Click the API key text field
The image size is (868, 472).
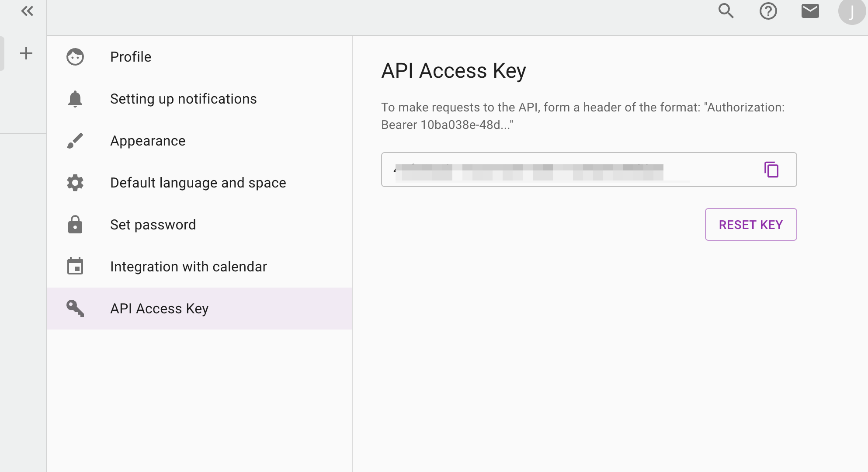pyautogui.click(x=568, y=170)
